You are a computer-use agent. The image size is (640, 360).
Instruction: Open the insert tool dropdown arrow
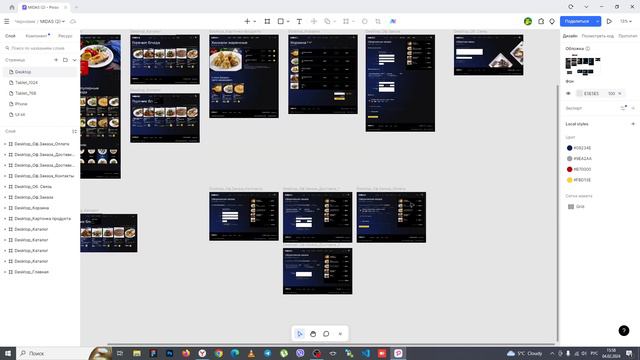coord(255,21)
